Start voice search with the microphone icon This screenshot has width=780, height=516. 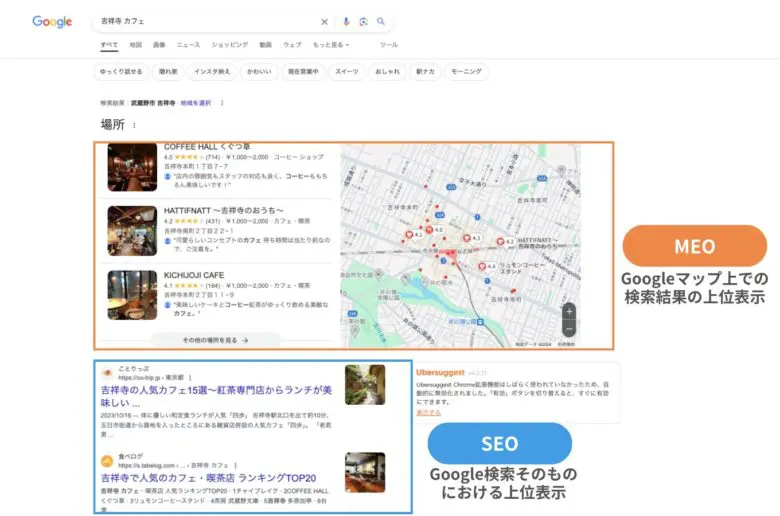(x=346, y=21)
